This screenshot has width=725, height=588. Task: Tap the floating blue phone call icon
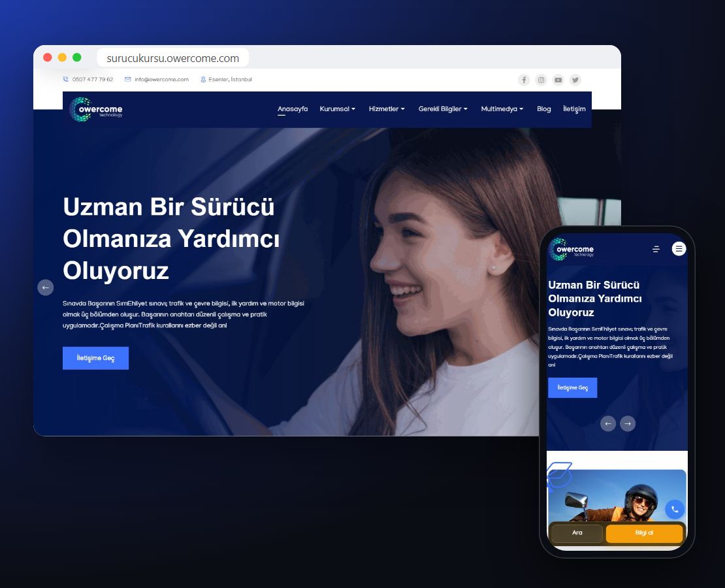pyautogui.click(x=675, y=510)
